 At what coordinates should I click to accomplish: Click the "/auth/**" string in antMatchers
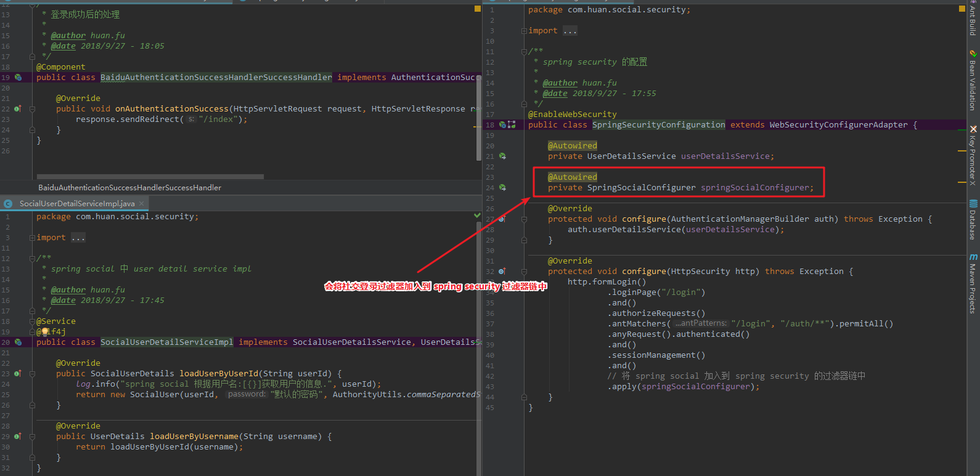click(805, 324)
